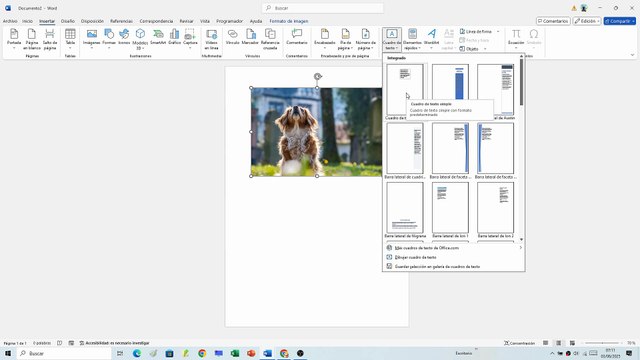Screen dimensions: 640x360
Task: Insert a Referencia cruzada
Action: [x=270, y=39]
